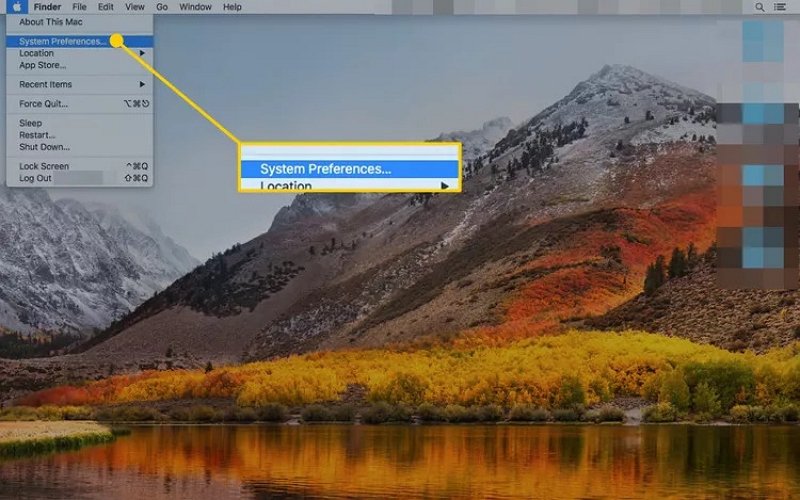Open the Go menu
This screenshot has height=500, width=800.
click(162, 7)
